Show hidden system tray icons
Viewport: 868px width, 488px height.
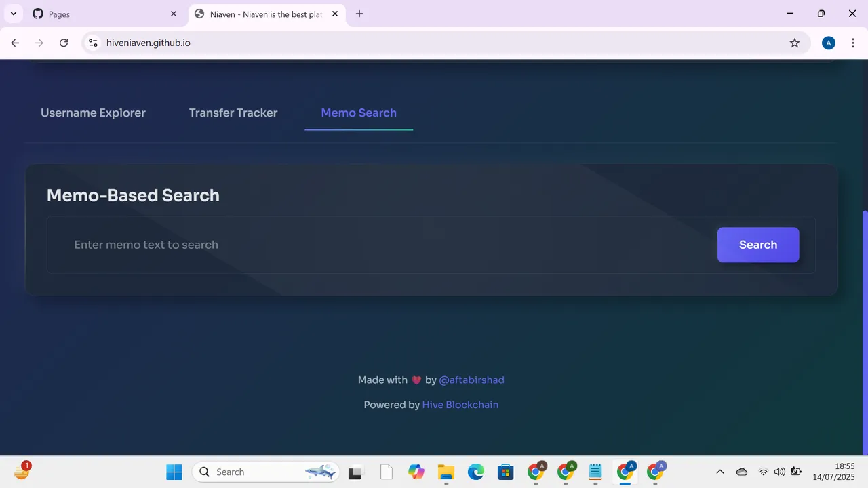tap(720, 472)
